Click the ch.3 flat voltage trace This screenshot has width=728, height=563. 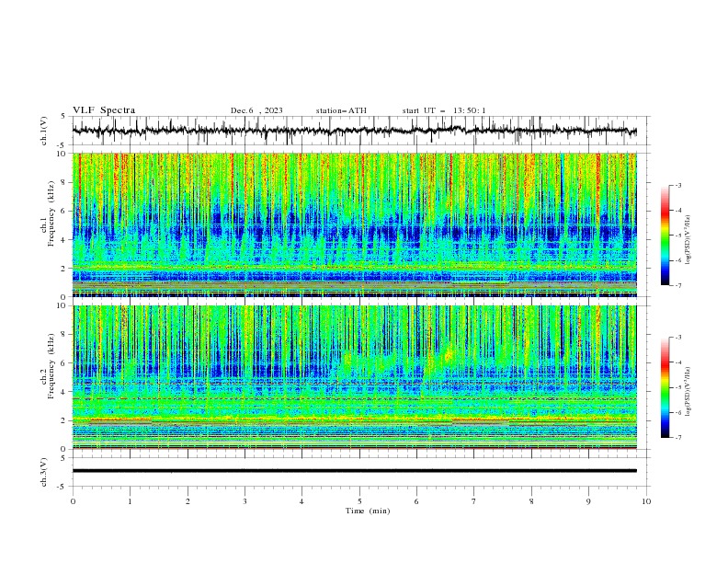click(355, 471)
